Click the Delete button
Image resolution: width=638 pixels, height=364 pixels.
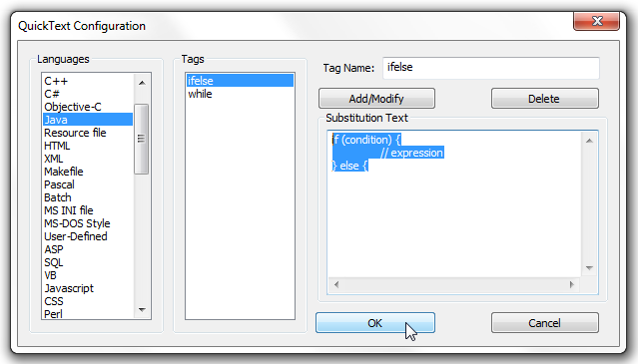pos(545,99)
